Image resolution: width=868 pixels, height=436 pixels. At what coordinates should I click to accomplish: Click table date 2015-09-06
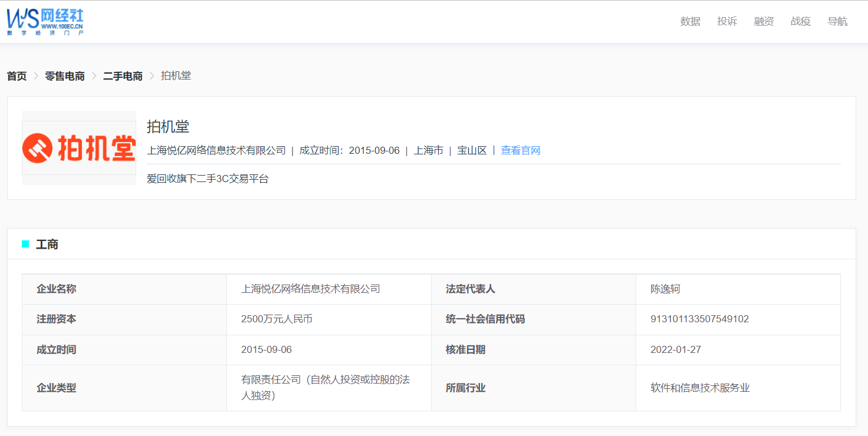coord(267,350)
